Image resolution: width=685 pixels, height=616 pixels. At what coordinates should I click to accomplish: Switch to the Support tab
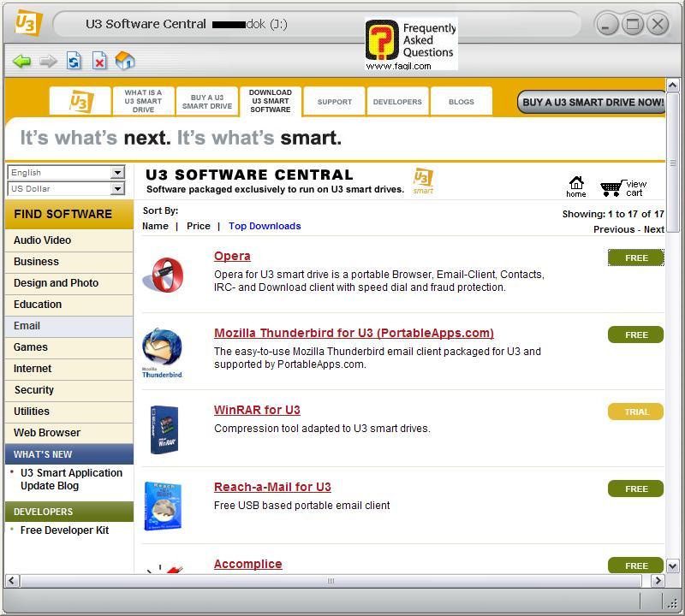335,101
